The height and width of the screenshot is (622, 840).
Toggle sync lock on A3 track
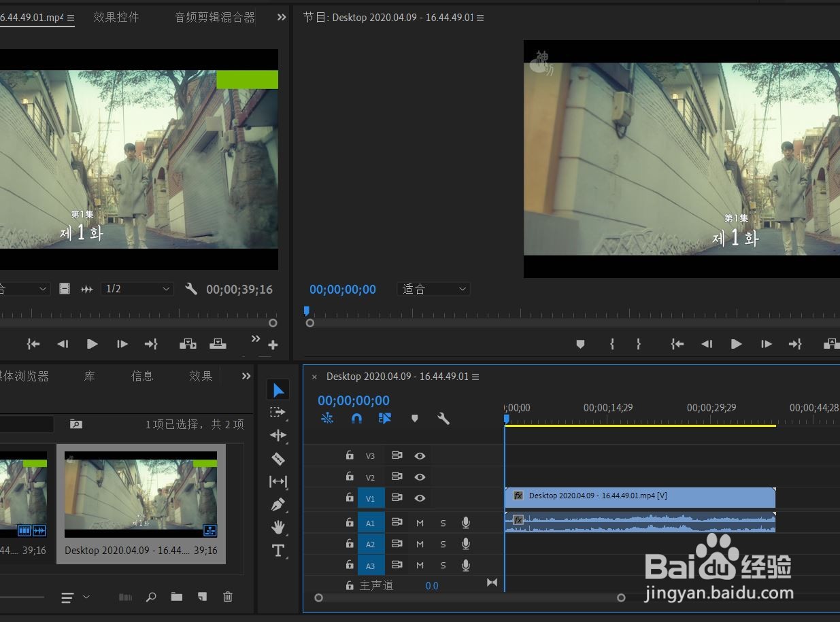(x=397, y=566)
